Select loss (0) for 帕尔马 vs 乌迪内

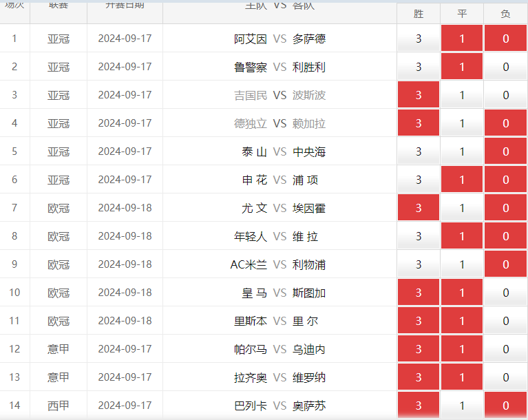tap(505, 349)
